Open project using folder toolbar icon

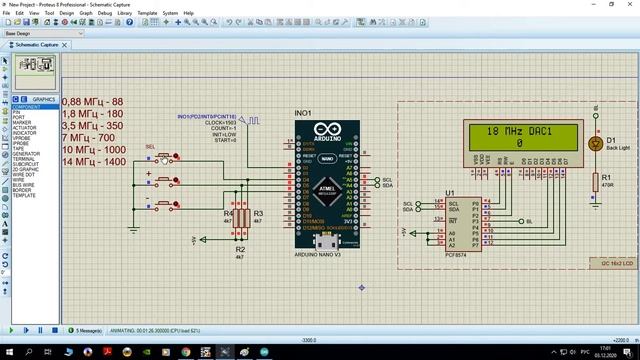(17, 22)
